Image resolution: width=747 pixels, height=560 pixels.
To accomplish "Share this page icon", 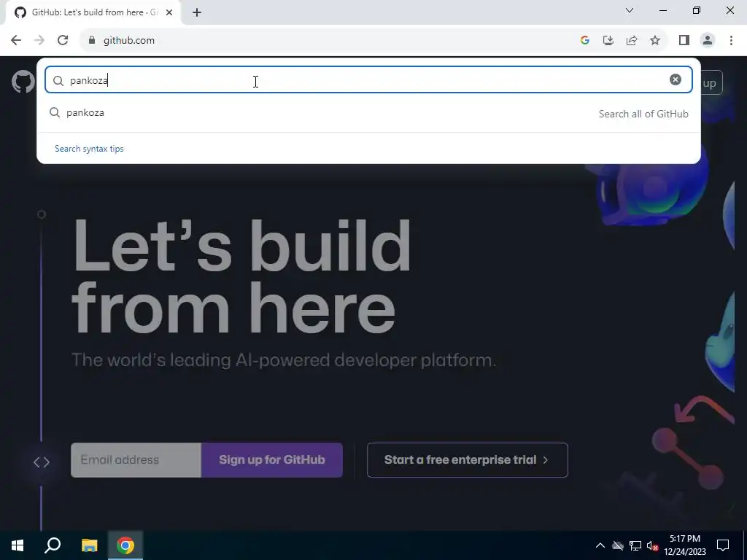I will 632,41.
